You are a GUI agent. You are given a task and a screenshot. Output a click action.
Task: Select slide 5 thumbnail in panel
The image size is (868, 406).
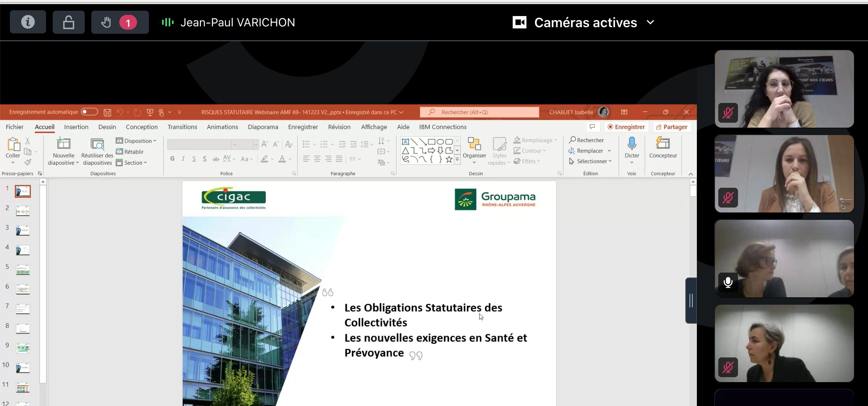coord(23,270)
